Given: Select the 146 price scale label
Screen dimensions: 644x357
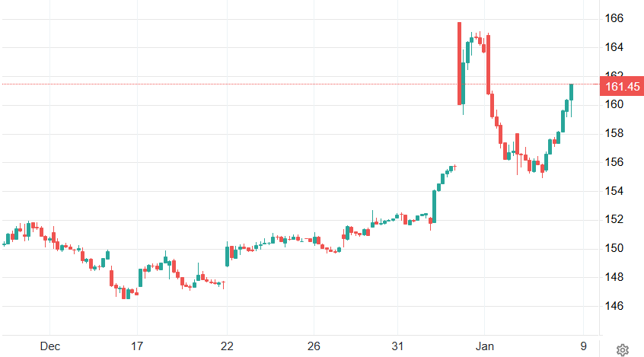Looking at the screenshot, I should [x=614, y=306].
